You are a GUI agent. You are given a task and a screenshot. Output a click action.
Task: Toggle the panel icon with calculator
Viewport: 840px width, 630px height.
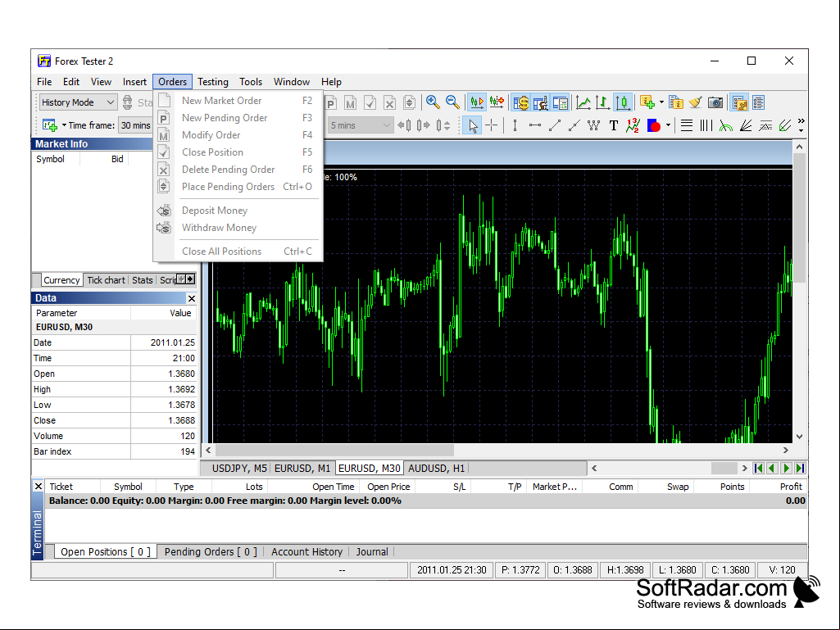click(x=561, y=102)
